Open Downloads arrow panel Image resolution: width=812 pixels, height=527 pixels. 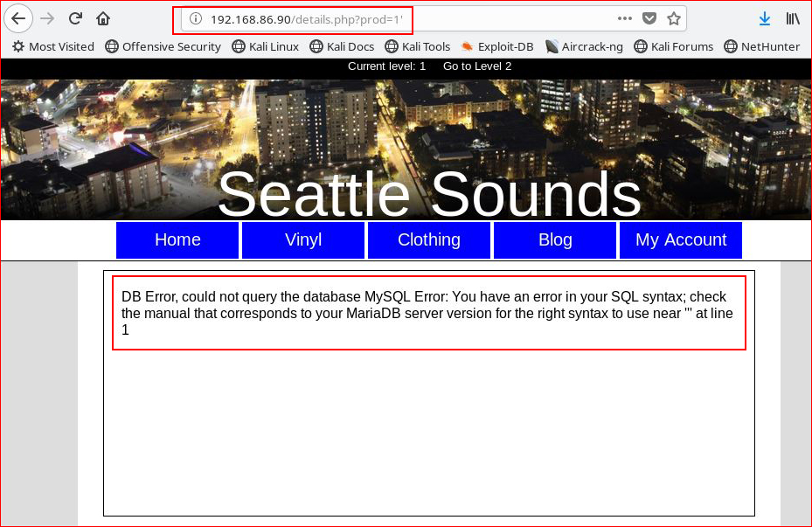(764, 18)
